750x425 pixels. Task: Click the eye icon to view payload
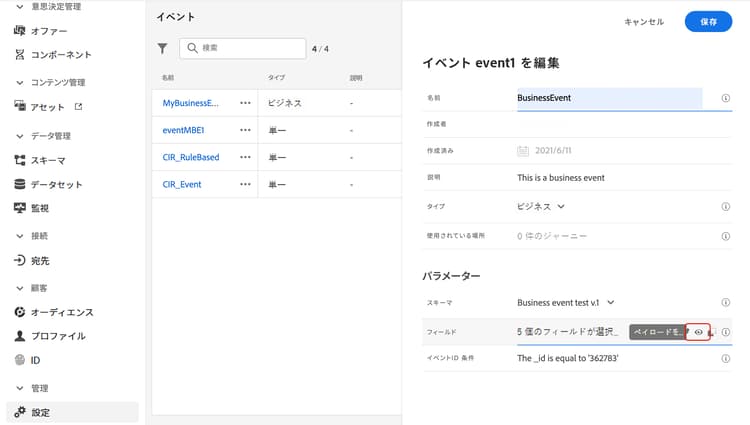[x=698, y=332]
